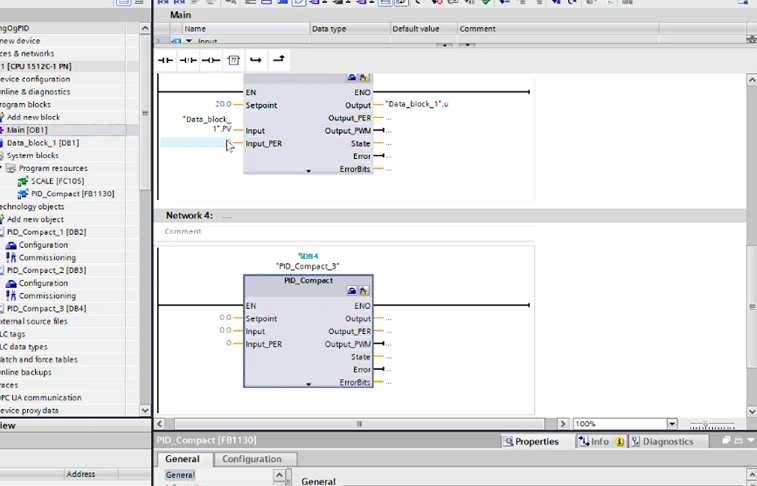The image size is (757, 486).
Task: Open the Info tab
Action: [601, 442]
